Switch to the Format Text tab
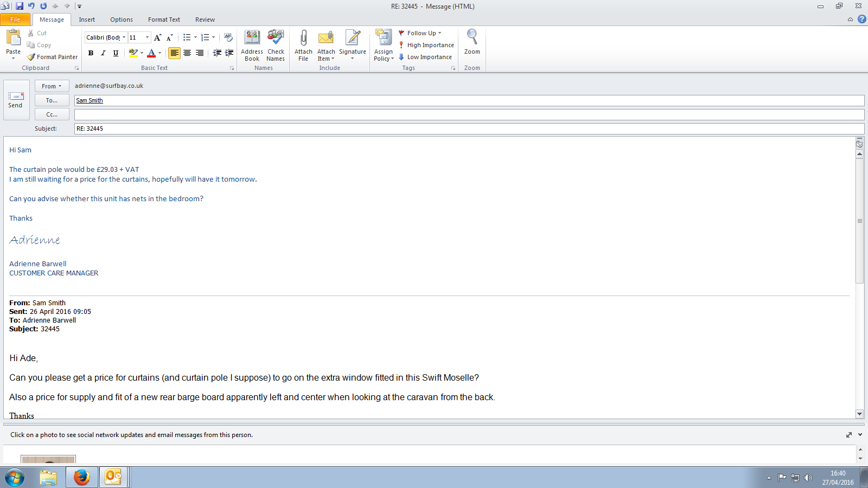 click(x=164, y=20)
